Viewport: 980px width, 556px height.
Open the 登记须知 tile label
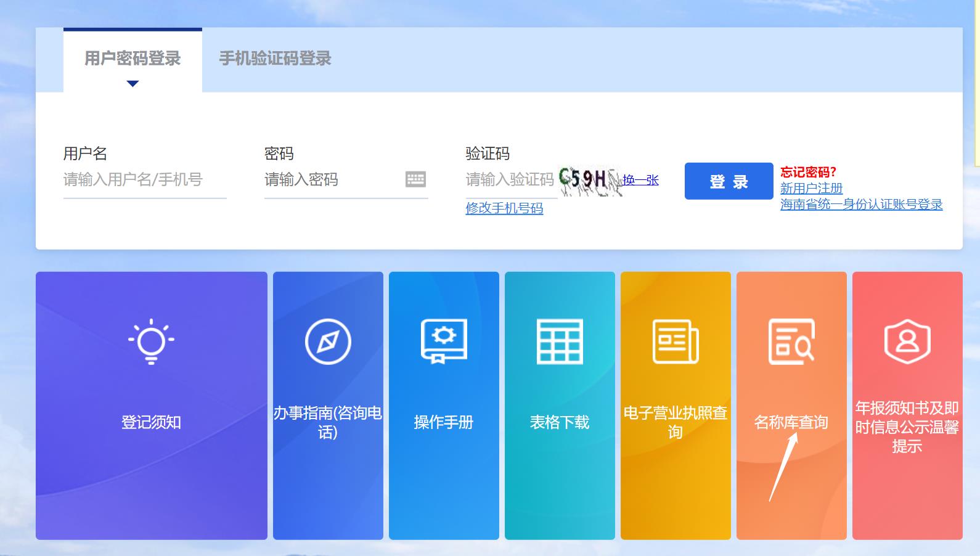(x=151, y=422)
